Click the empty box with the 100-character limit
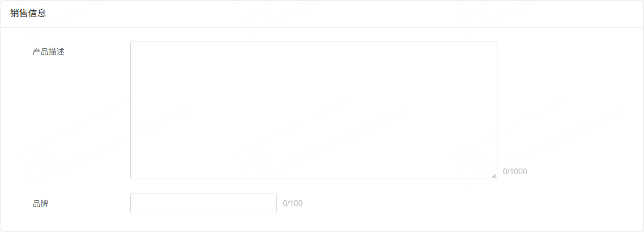 coord(203,203)
